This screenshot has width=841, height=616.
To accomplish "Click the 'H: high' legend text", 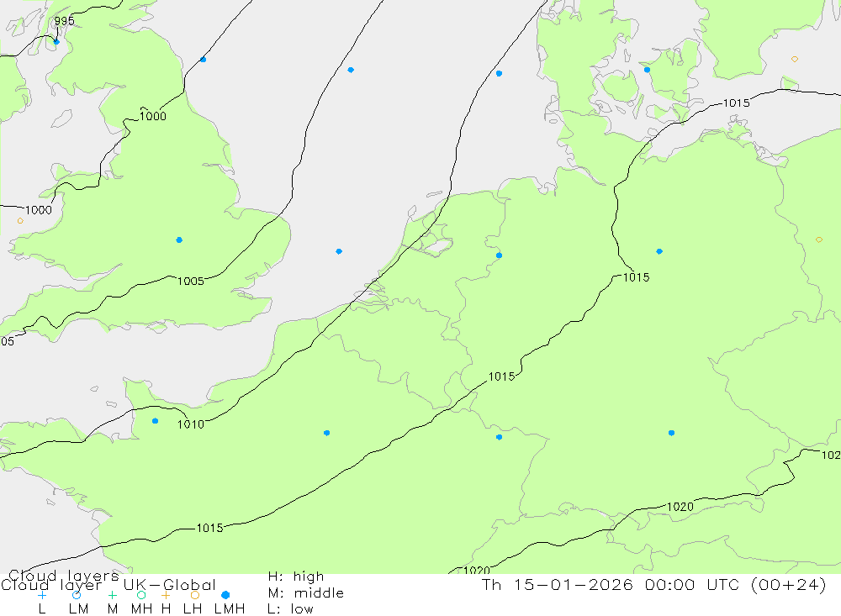I will [x=296, y=577].
